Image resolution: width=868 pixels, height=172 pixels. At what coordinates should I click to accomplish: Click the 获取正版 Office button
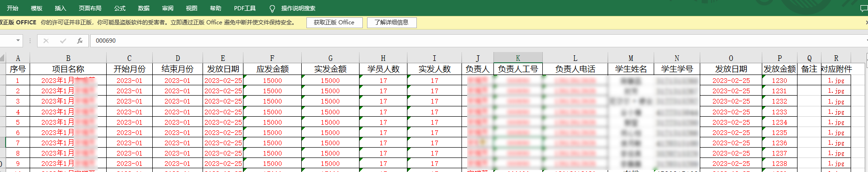click(x=334, y=22)
